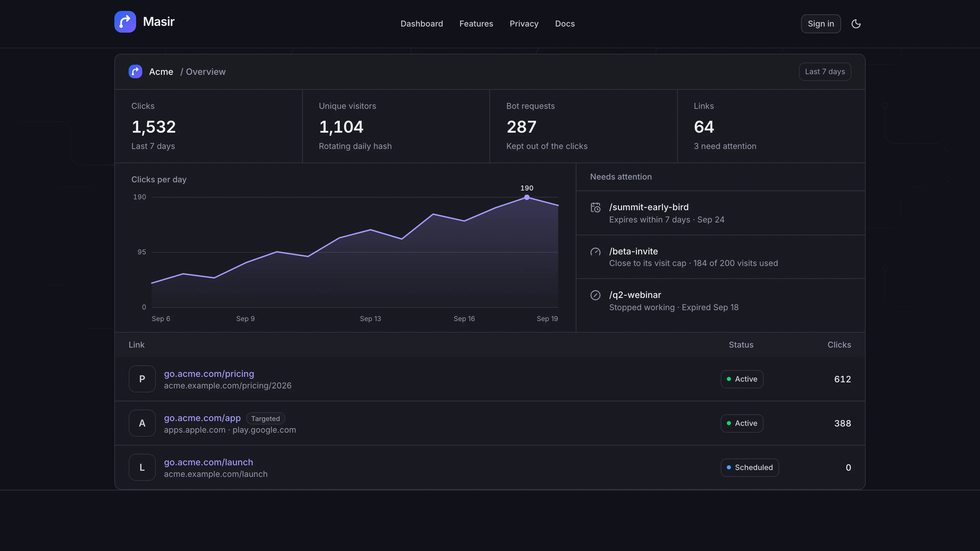Click the Clicks 1,532 stat value
Image resolution: width=980 pixels, height=551 pixels.
tap(154, 127)
